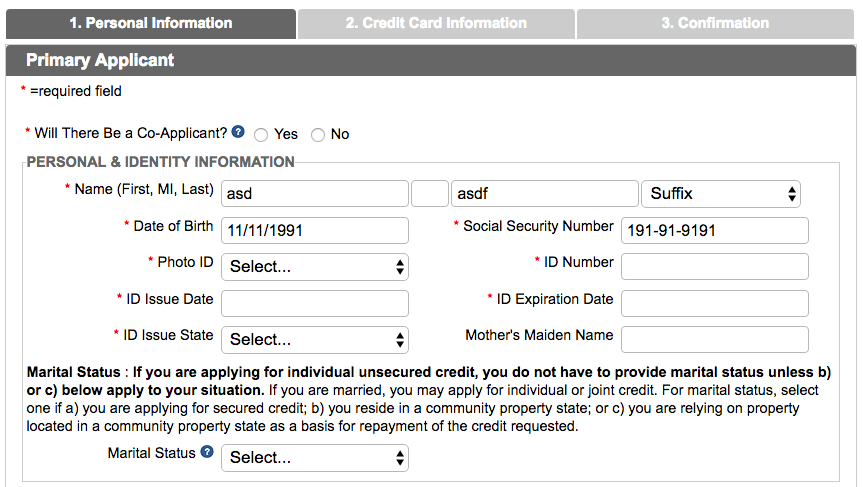Focus the ID Issue Date field
Viewport: 863px width, 487px height.
click(315, 304)
